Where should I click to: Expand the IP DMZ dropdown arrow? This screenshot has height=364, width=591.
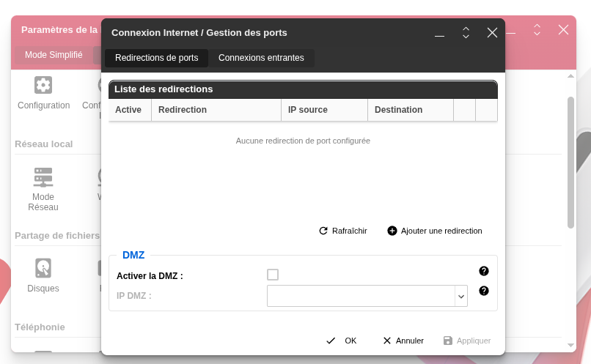(461, 296)
